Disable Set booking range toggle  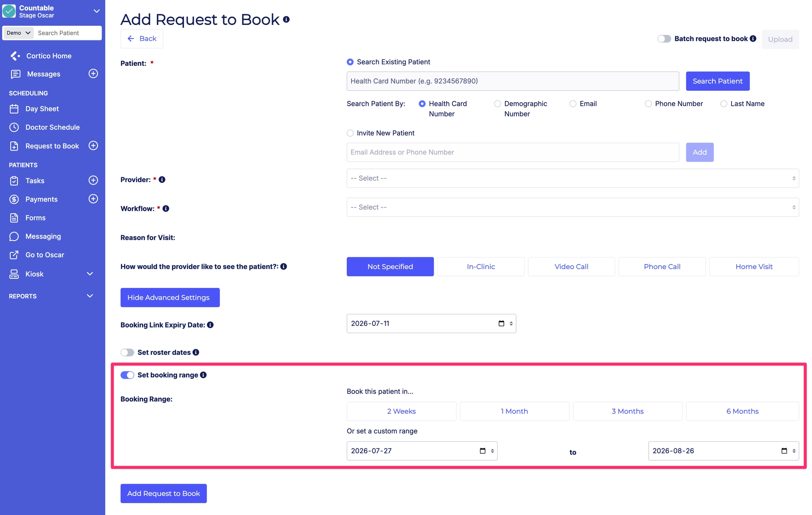click(x=127, y=375)
